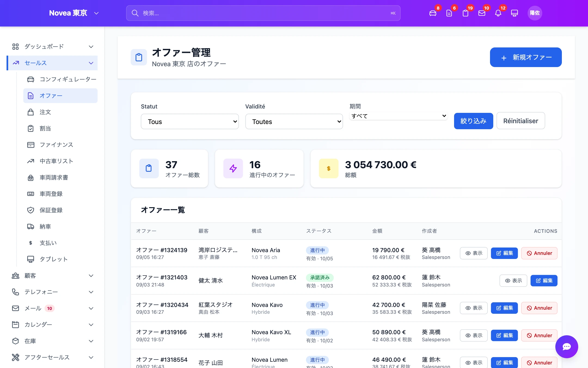Viewport: 588px width, 368px height.
Task: Collapse the セールス section chevron
Action: tap(91, 63)
